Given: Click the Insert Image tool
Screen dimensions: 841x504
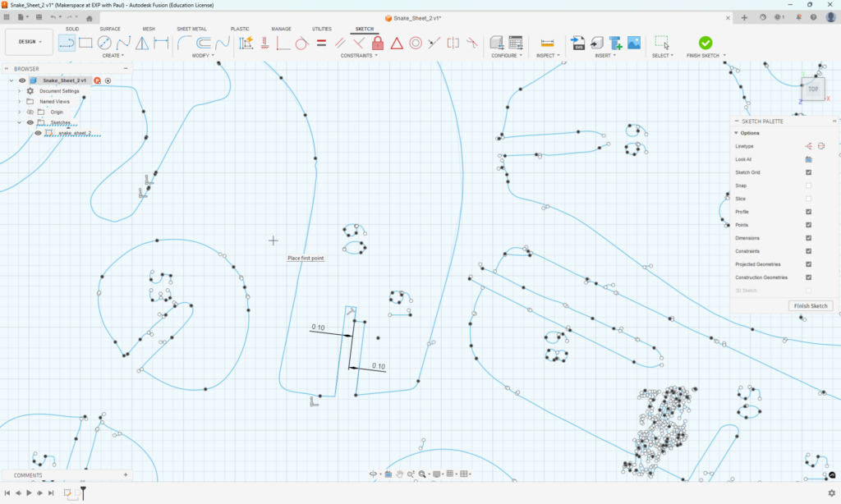Looking at the screenshot, I should [633, 43].
